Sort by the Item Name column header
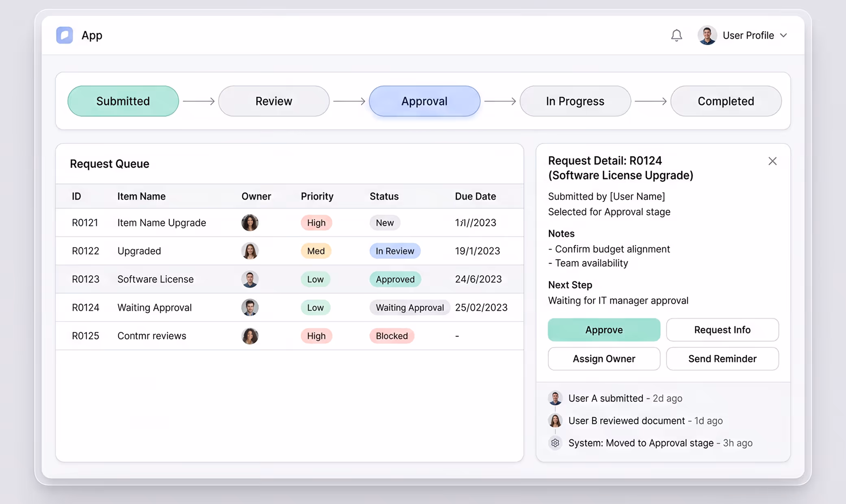Viewport: 846px width, 504px height. tap(142, 196)
